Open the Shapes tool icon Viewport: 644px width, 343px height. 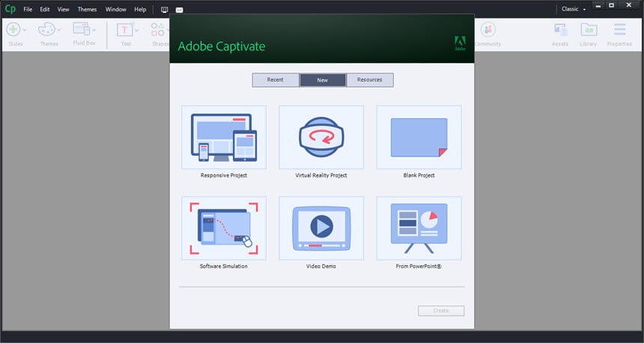158,29
